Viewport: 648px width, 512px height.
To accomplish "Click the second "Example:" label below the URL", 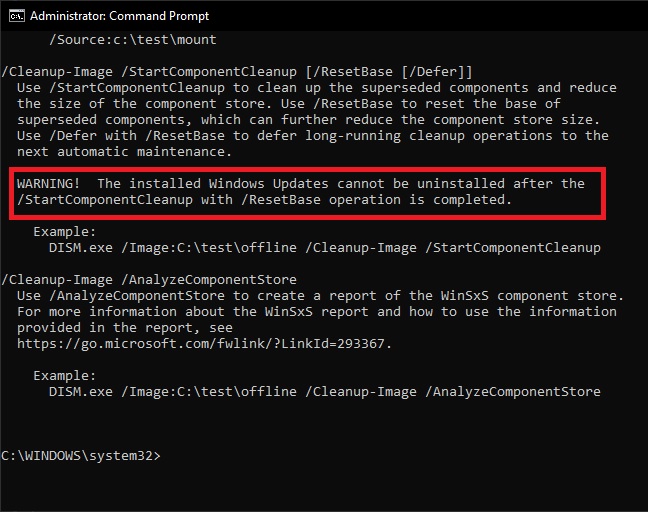I will pyautogui.click(x=64, y=375).
